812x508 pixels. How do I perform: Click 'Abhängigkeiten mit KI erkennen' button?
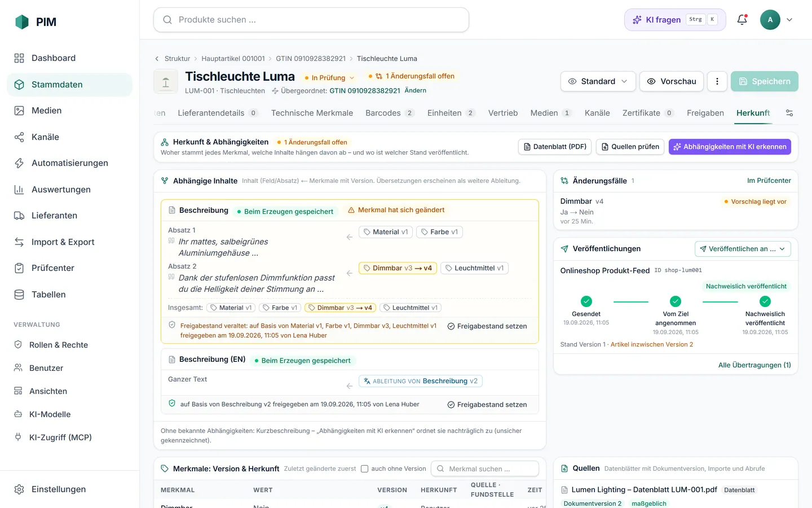pyautogui.click(x=730, y=147)
